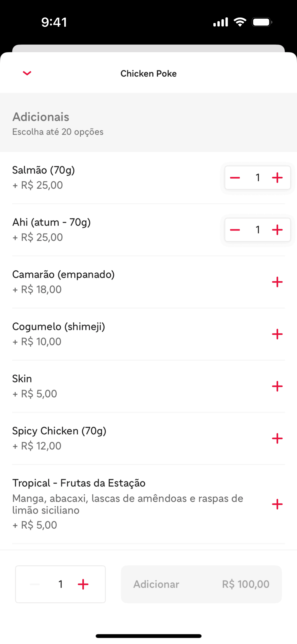Decrease Salmão (70g) quantity
Viewport: 297px width, 644px height.
click(x=235, y=178)
